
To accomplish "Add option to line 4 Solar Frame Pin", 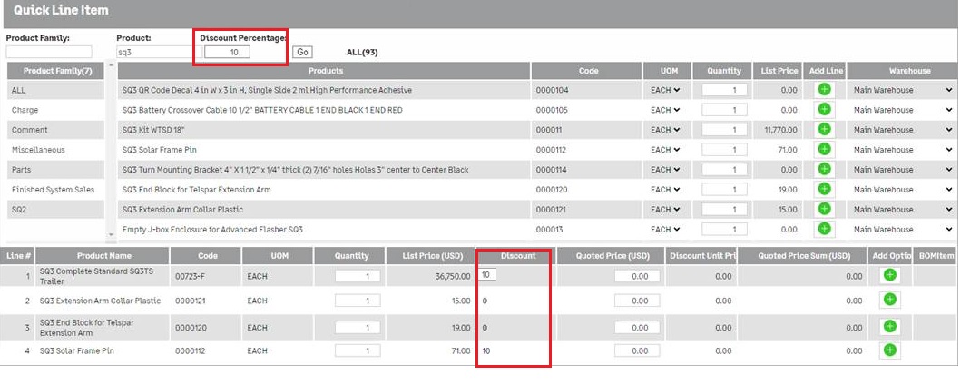I will pyautogui.click(x=889, y=350).
